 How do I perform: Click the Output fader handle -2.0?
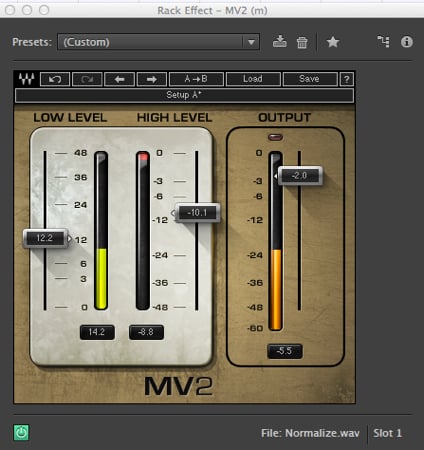(x=300, y=175)
